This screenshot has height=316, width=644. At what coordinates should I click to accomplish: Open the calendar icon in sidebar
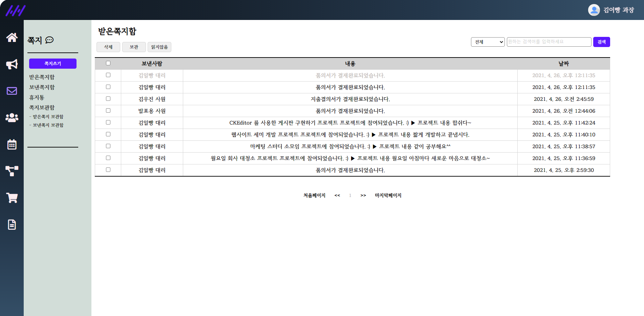click(x=12, y=144)
